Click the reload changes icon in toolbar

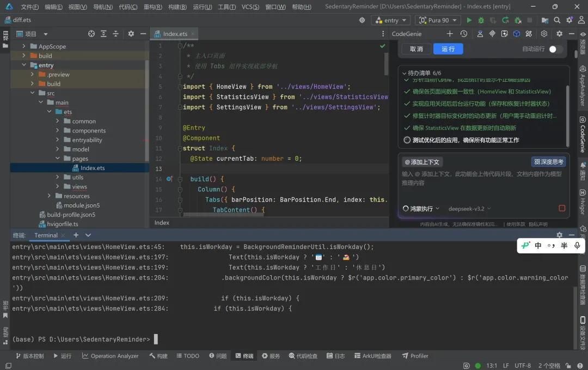tap(505, 20)
